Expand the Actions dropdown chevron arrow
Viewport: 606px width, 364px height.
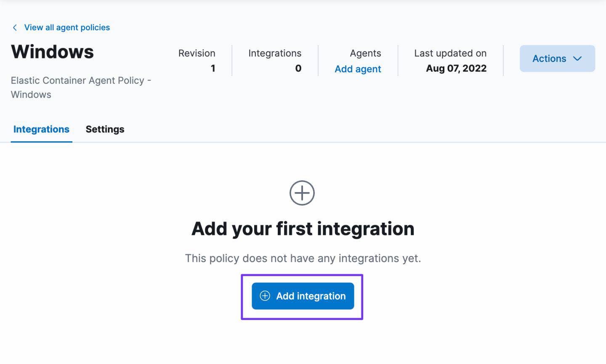click(x=577, y=59)
